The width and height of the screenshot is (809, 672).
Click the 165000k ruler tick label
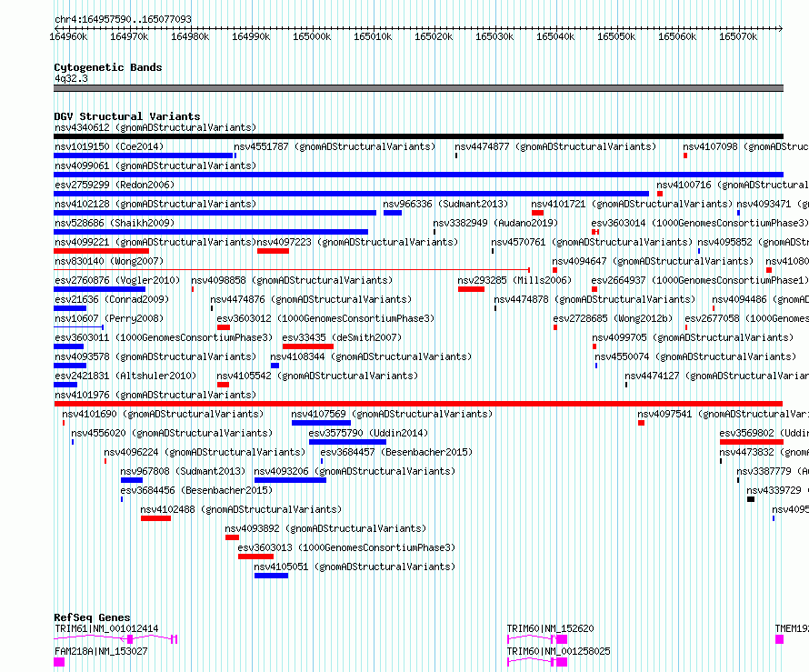312,36
